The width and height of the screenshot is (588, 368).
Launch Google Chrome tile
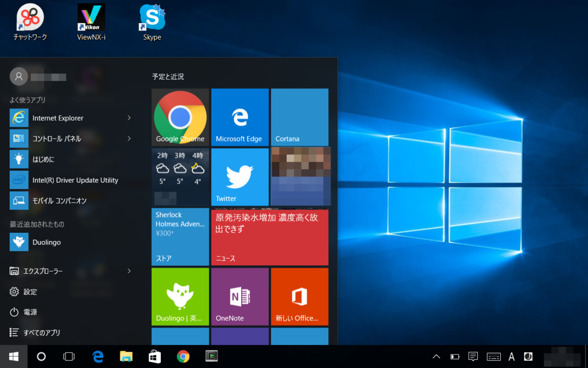click(x=180, y=117)
